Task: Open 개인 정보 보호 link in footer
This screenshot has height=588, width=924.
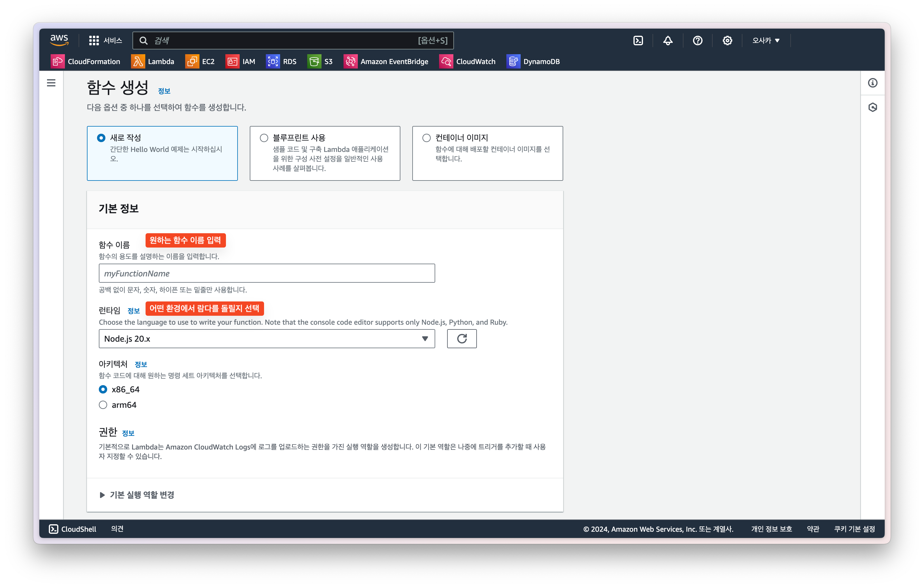Action: [771, 529]
